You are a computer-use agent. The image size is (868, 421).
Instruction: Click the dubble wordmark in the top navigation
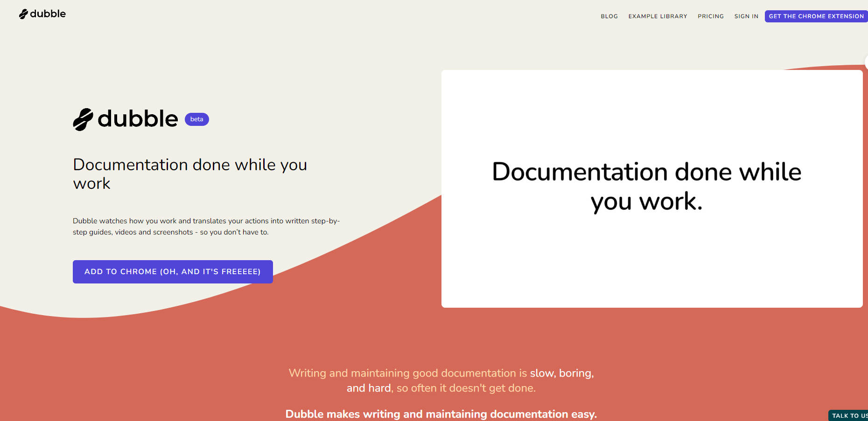tap(48, 14)
